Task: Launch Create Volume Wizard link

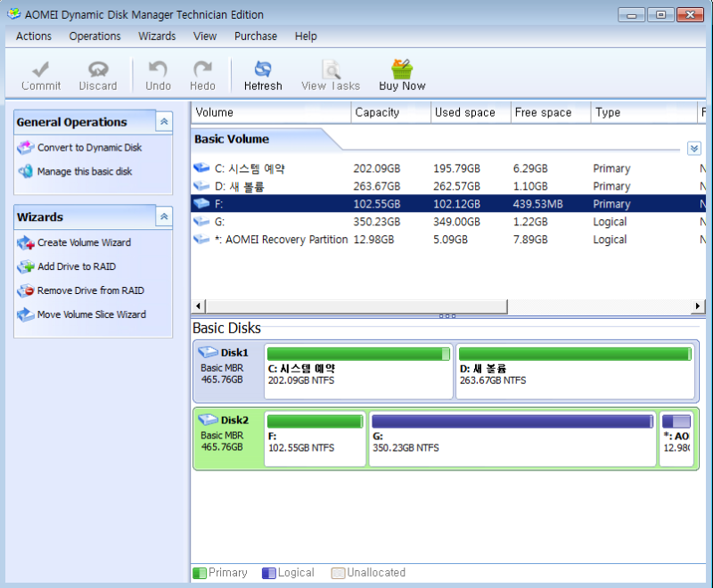Action: 84,242
